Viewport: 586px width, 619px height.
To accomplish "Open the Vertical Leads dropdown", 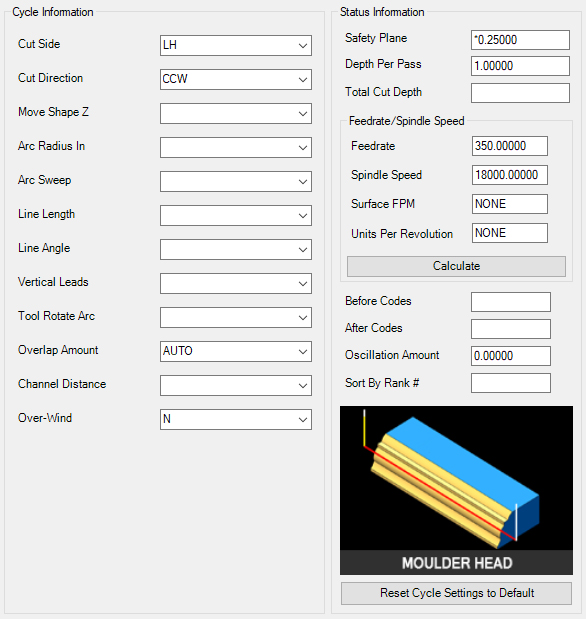I will tap(236, 283).
